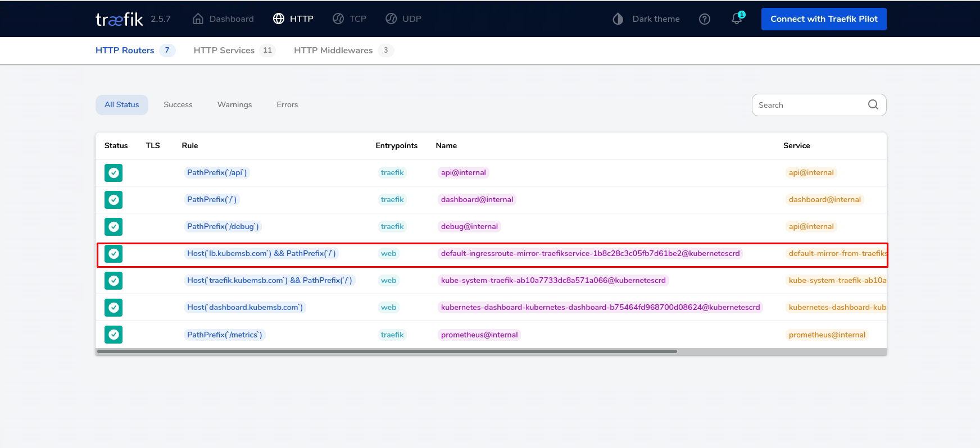Filter routers by Warnings status
This screenshot has width=980, height=448.
(234, 105)
